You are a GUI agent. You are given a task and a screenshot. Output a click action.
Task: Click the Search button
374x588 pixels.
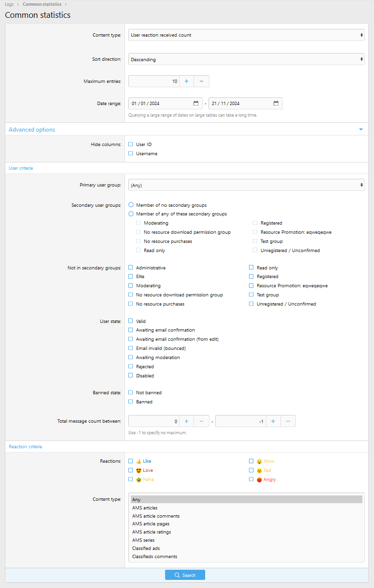click(x=185, y=575)
